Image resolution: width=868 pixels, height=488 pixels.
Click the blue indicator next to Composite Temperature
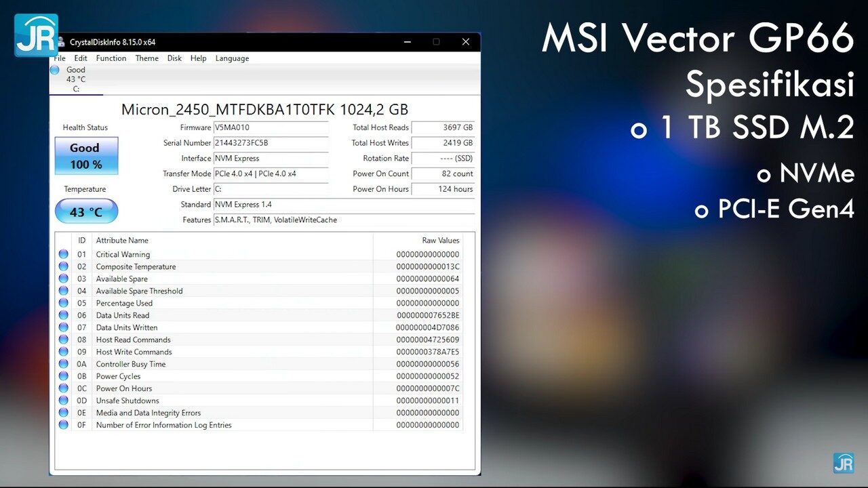[63, 266]
